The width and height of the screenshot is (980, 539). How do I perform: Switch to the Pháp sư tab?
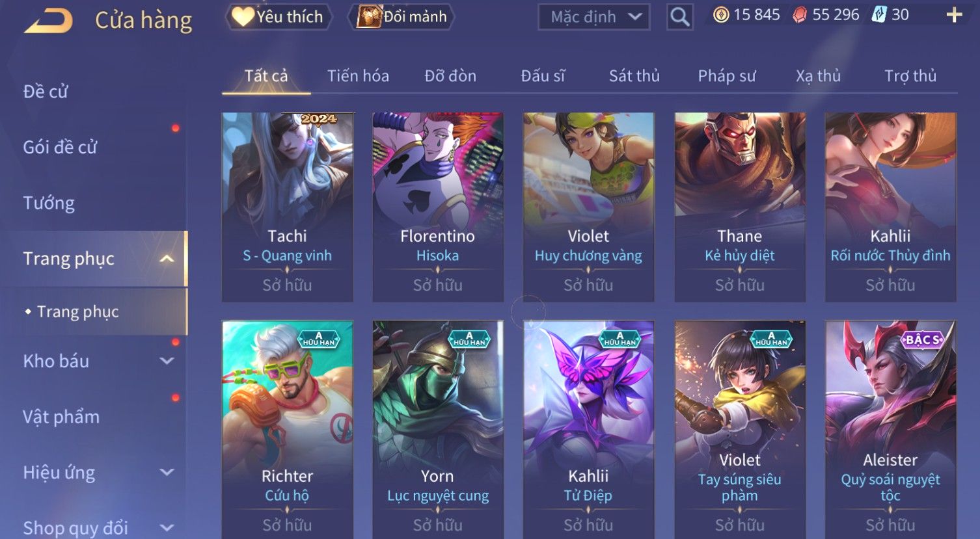(726, 76)
